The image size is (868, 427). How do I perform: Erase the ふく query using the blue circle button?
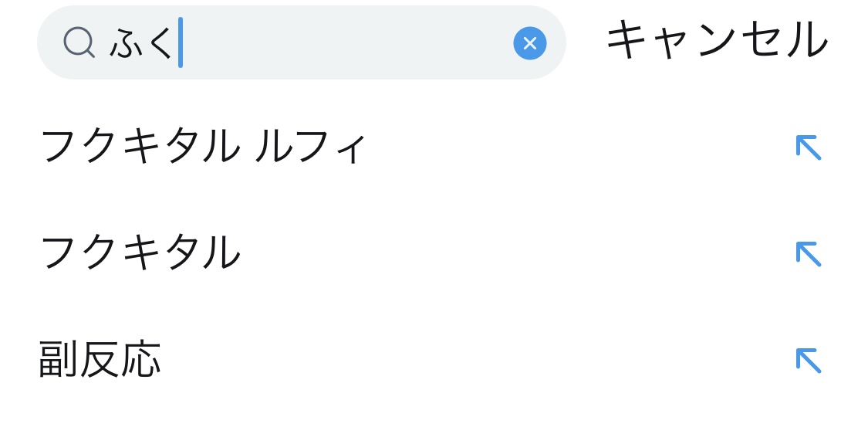point(529,43)
